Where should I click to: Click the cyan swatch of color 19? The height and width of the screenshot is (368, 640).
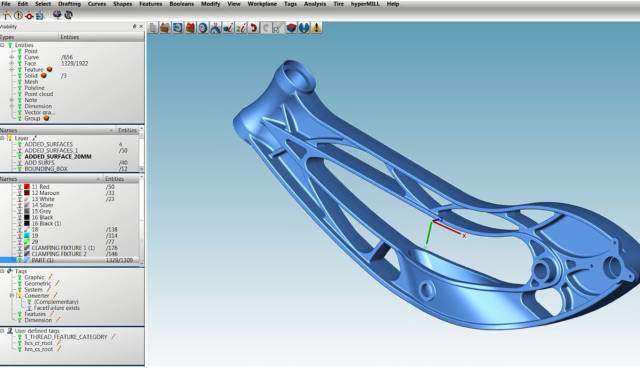(x=27, y=236)
